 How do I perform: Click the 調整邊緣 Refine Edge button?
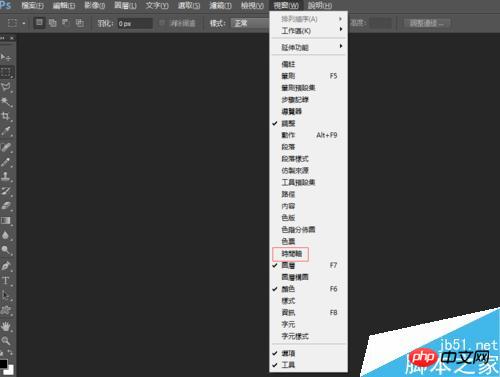point(427,23)
